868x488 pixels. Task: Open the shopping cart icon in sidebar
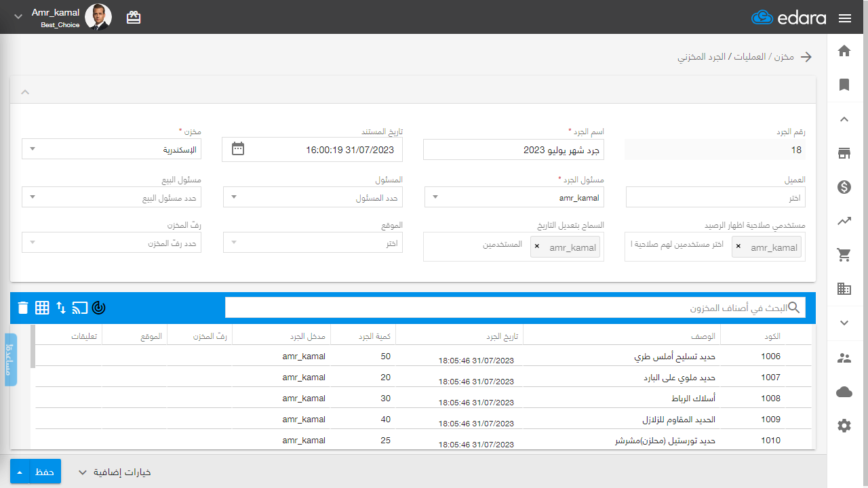pyautogui.click(x=844, y=255)
